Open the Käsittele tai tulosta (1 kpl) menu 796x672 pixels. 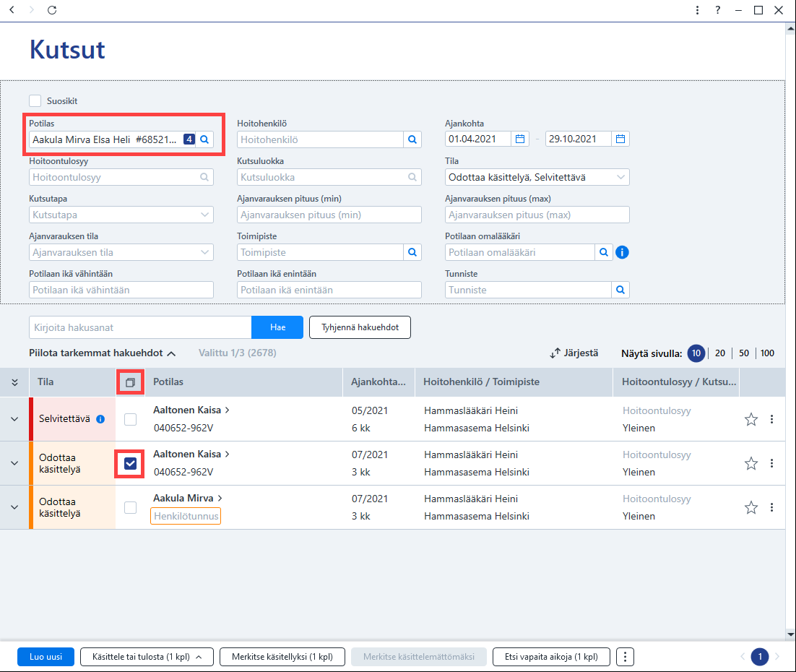[x=147, y=657]
